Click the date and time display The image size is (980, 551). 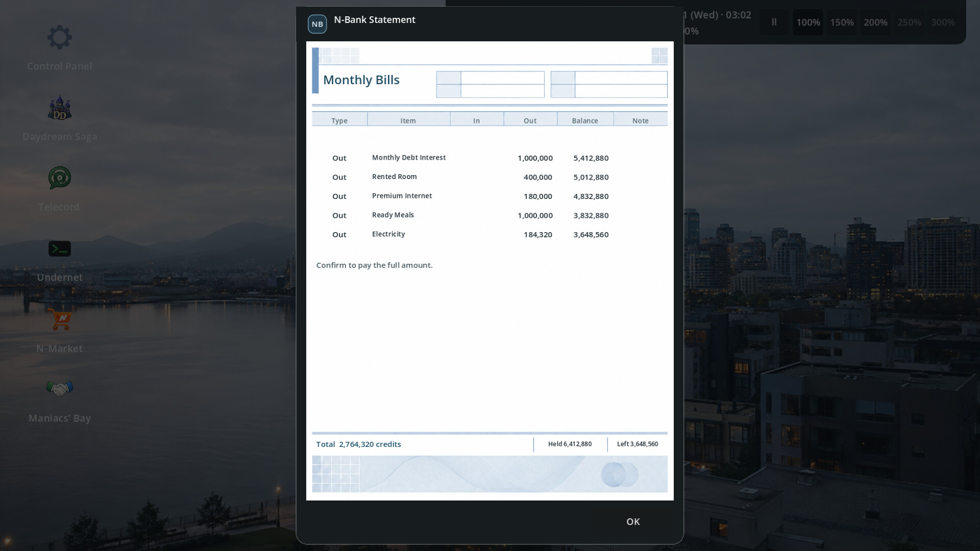pos(718,15)
